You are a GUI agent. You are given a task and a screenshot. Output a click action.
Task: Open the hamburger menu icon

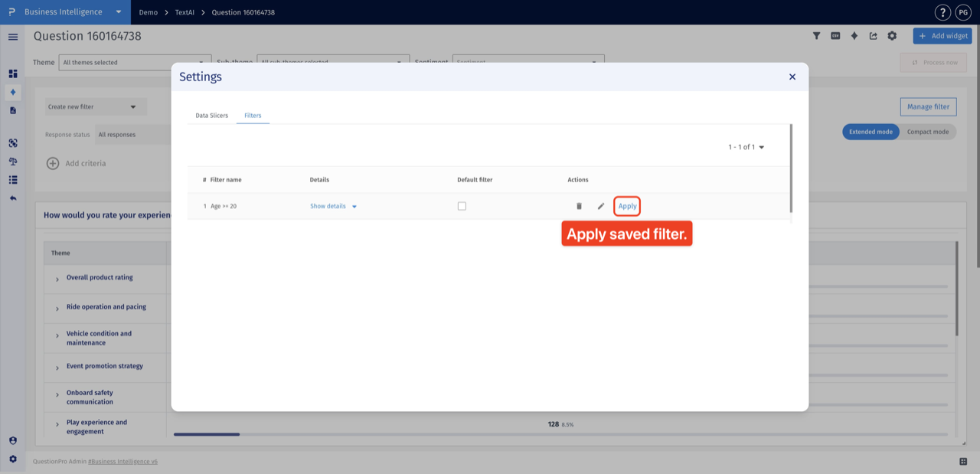coord(13,37)
